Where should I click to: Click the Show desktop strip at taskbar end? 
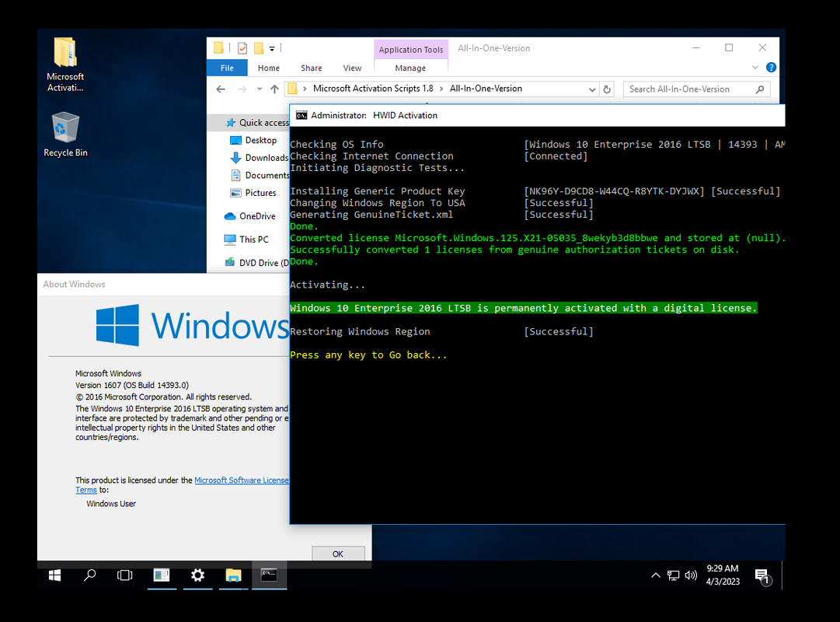click(783, 575)
